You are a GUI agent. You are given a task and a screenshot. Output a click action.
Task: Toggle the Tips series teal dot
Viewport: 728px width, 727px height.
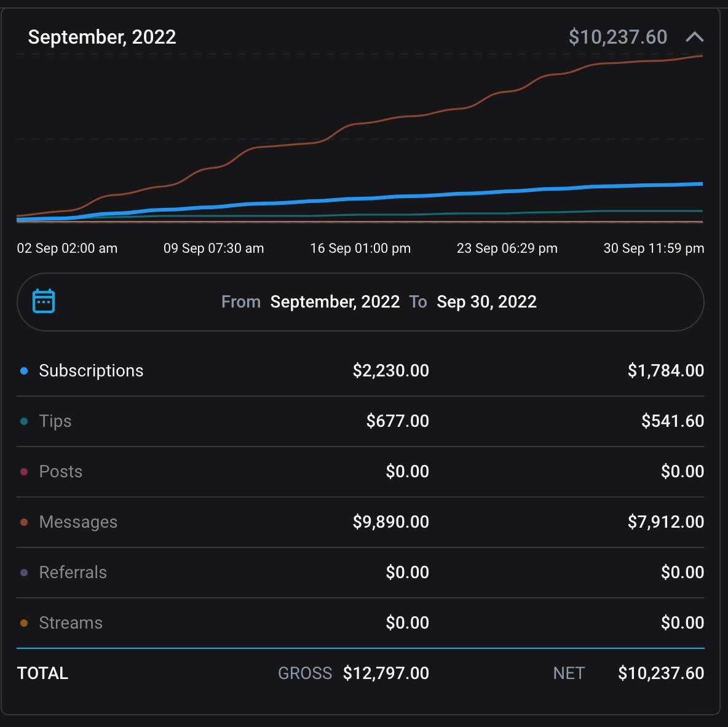tap(24, 421)
